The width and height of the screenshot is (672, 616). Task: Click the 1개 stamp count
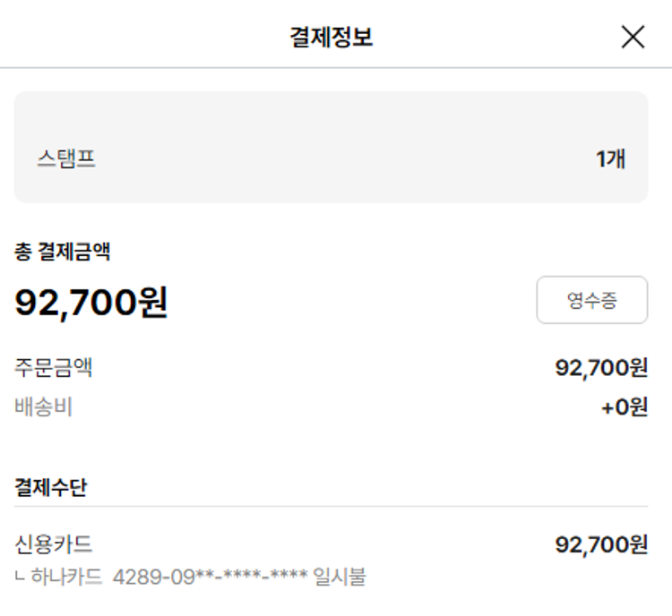(610, 159)
